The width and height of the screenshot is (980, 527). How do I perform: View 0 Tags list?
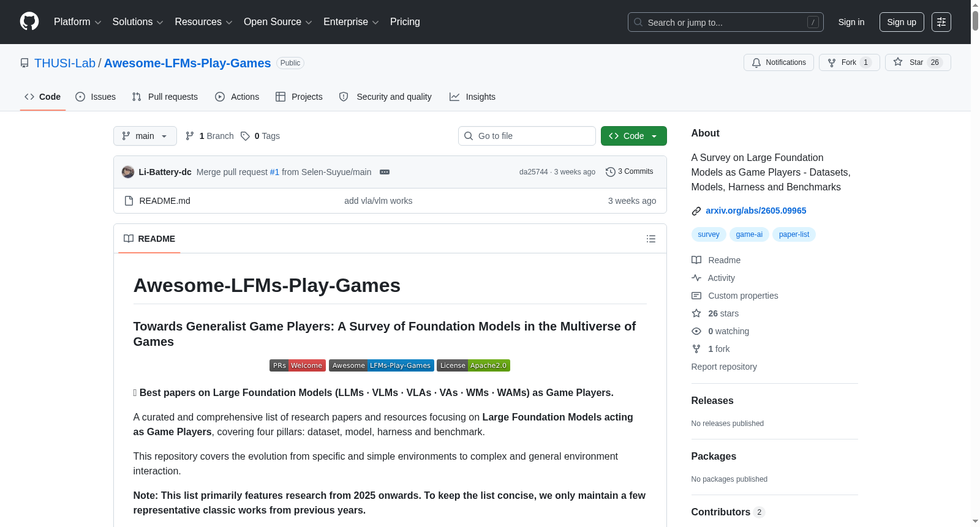coord(260,136)
